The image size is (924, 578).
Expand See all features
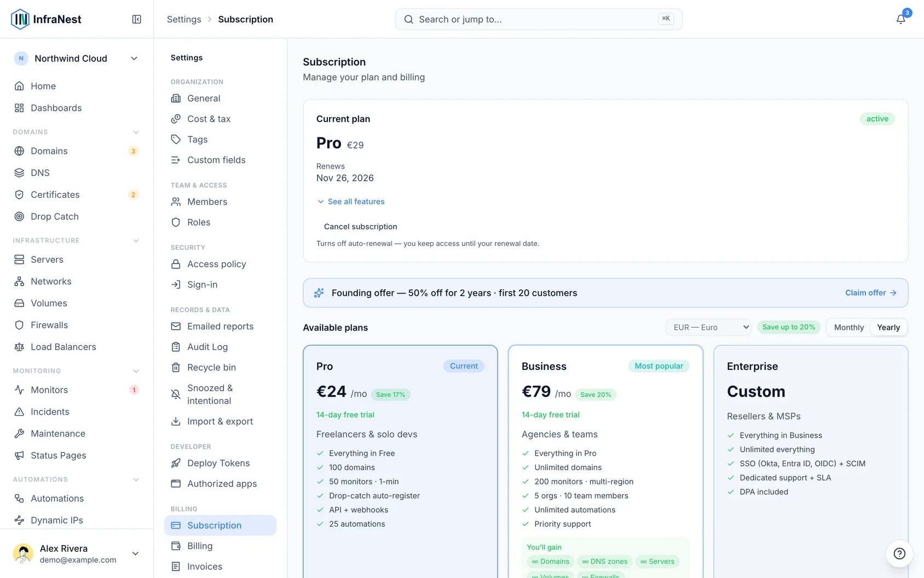point(351,202)
